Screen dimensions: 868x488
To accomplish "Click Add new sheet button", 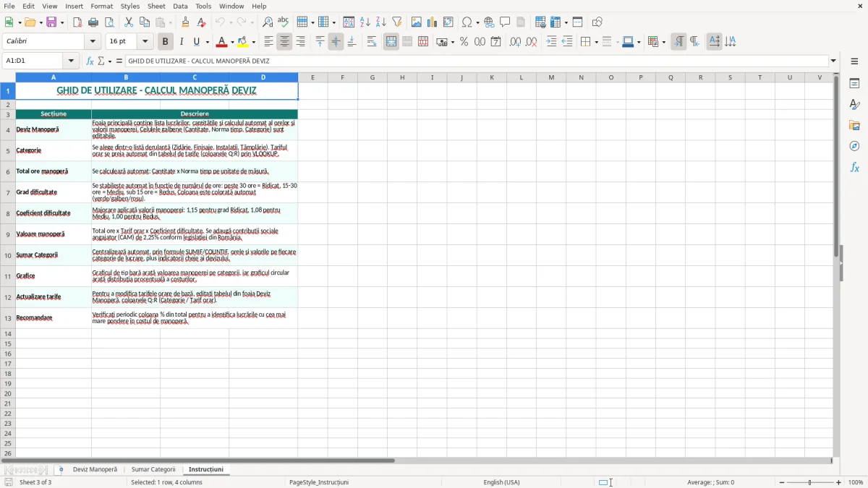I will click(x=61, y=469).
